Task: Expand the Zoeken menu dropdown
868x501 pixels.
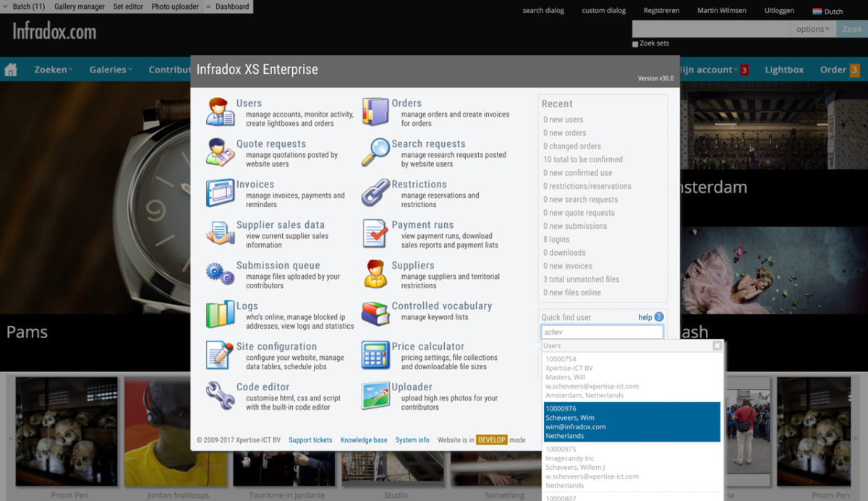Action: 54,70
